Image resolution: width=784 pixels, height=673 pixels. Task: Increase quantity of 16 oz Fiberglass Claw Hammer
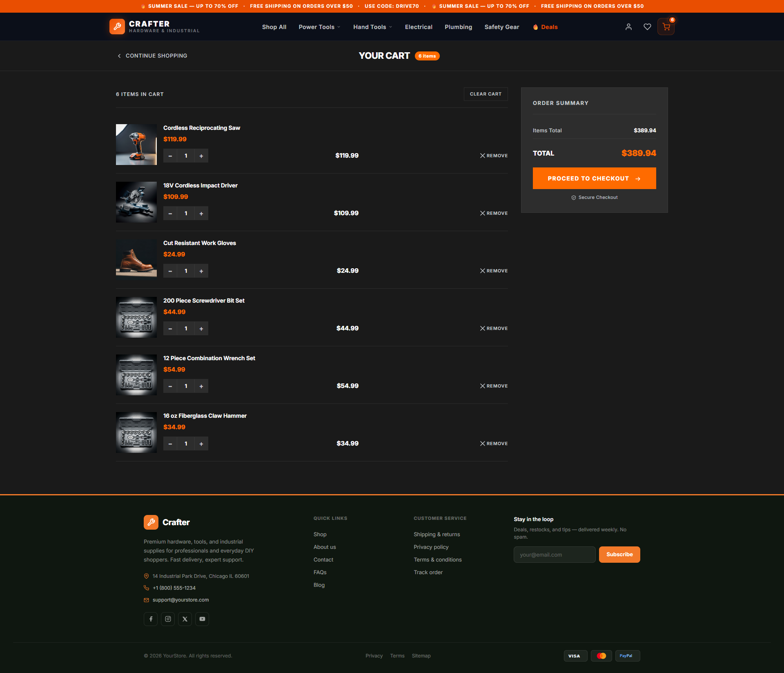coord(201,443)
